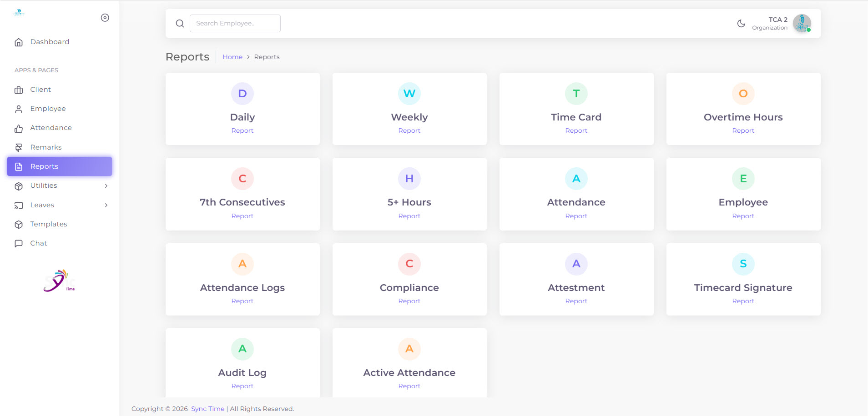Click the Timecard Signature 'S' icon
Image resolution: width=868 pixels, height=416 pixels.
pos(743,264)
